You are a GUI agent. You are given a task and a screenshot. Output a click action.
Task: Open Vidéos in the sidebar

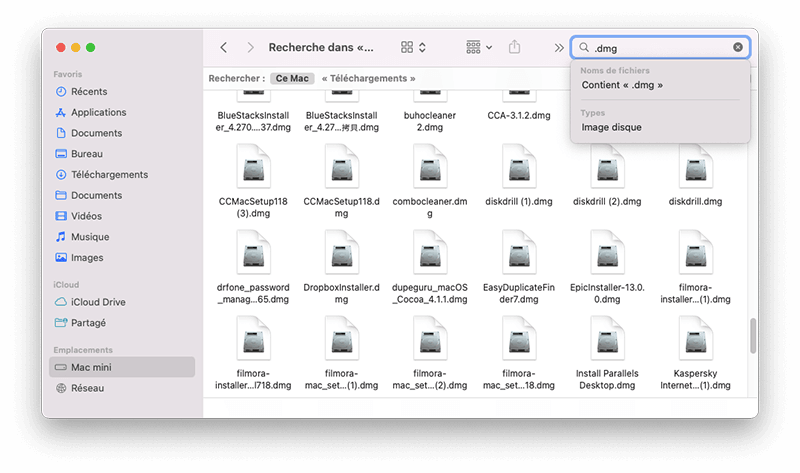coord(122,216)
